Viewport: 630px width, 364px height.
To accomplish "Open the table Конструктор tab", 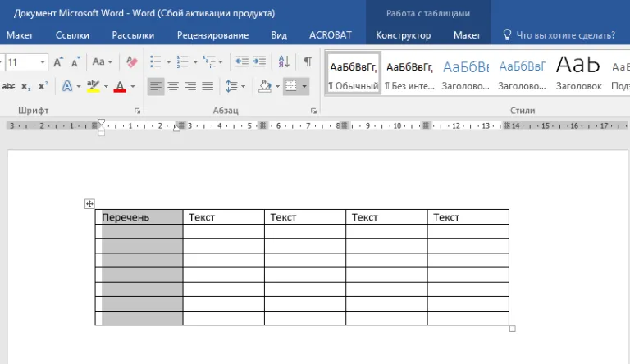I will point(404,35).
